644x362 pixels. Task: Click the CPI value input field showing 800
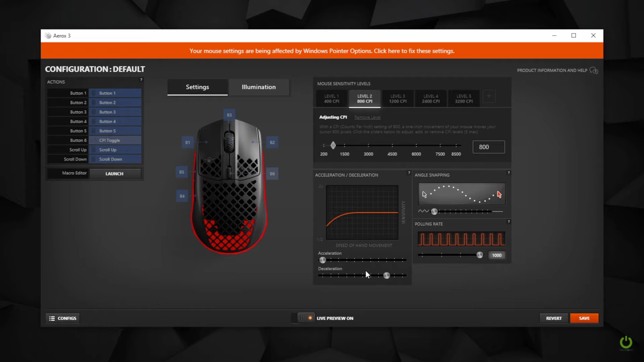coord(488,147)
